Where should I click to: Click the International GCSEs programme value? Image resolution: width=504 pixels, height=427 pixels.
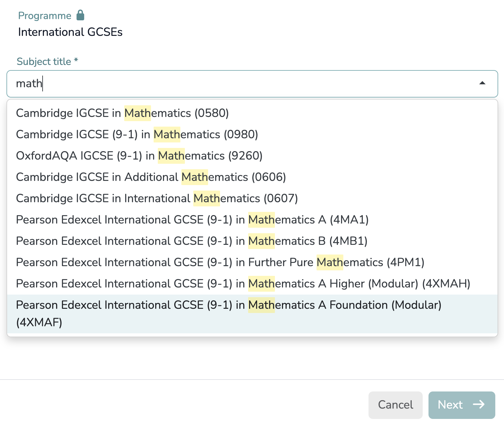coord(70,32)
